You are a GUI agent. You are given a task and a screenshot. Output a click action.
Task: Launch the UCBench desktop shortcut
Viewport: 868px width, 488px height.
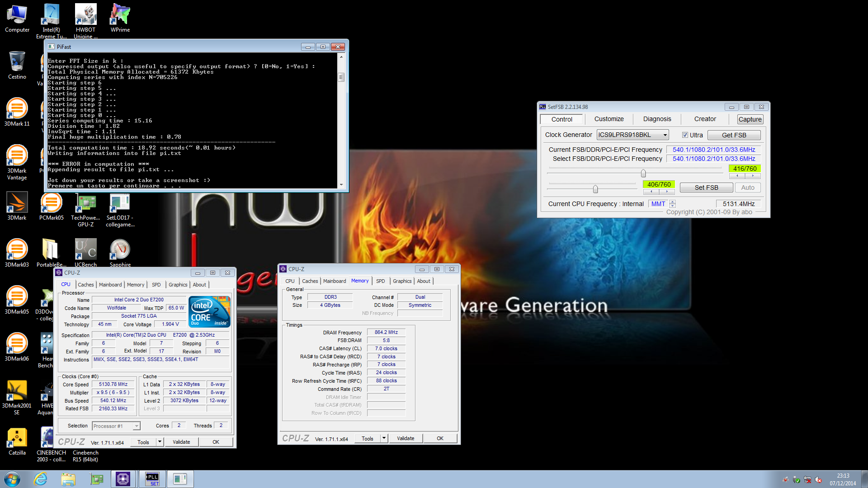[x=85, y=253]
